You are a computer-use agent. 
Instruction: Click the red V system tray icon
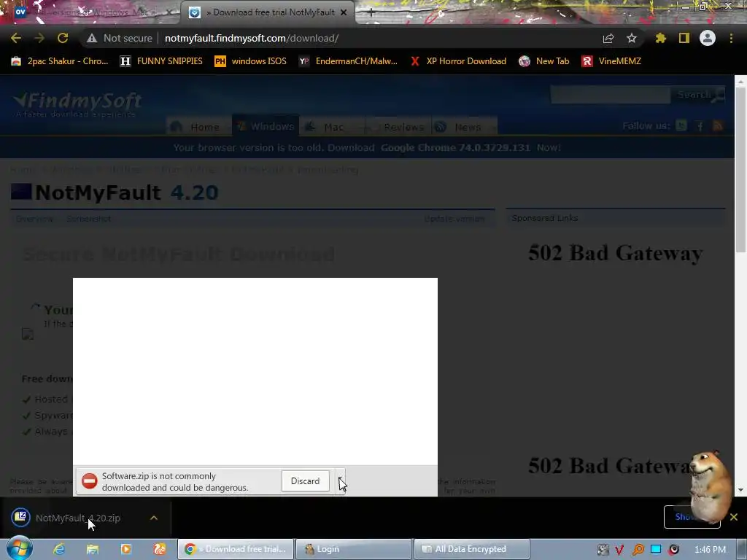click(x=619, y=550)
